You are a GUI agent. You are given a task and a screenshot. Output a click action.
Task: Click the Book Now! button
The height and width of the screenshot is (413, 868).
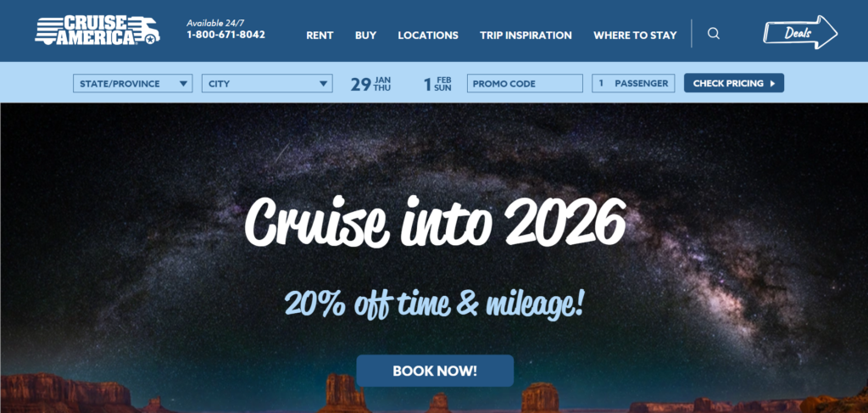(435, 371)
